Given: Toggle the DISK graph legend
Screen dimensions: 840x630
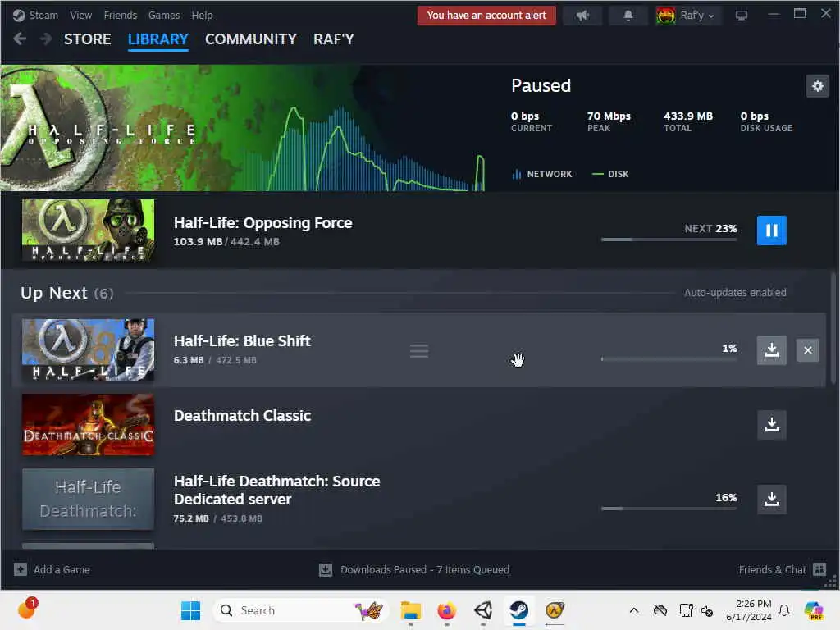Looking at the screenshot, I should pos(610,174).
